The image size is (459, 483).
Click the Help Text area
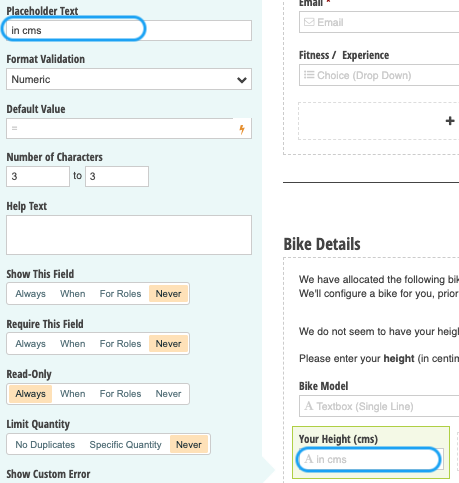[x=129, y=235]
